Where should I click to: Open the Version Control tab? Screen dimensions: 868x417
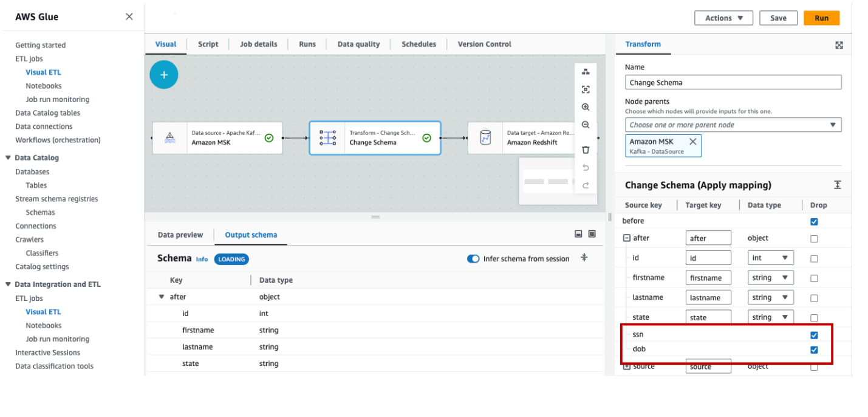pos(485,44)
